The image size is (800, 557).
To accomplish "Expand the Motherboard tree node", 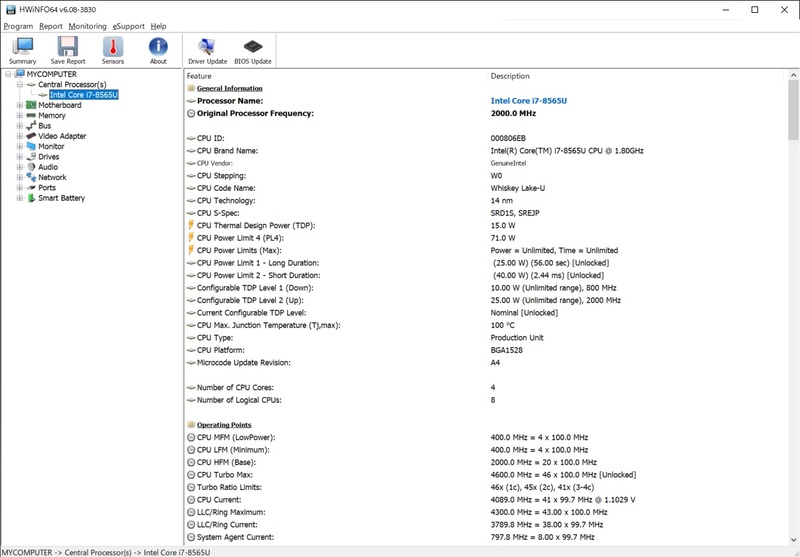I will 19,105.
